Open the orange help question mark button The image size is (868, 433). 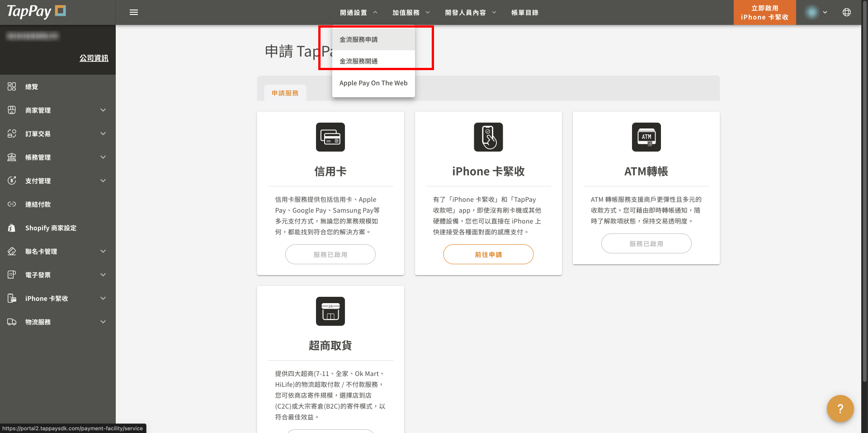click(840, 409)
